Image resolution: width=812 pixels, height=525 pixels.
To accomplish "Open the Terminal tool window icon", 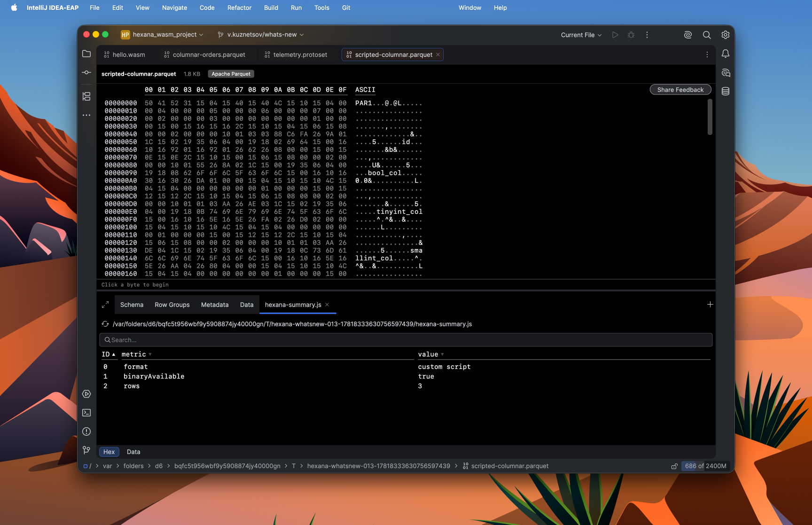I will [x=86, y=413].
